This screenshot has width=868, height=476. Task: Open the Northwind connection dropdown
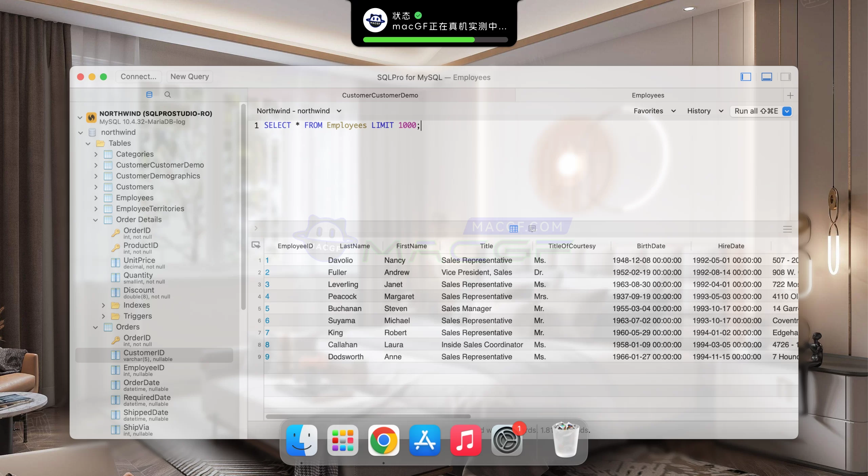click(x=299, y=111)
